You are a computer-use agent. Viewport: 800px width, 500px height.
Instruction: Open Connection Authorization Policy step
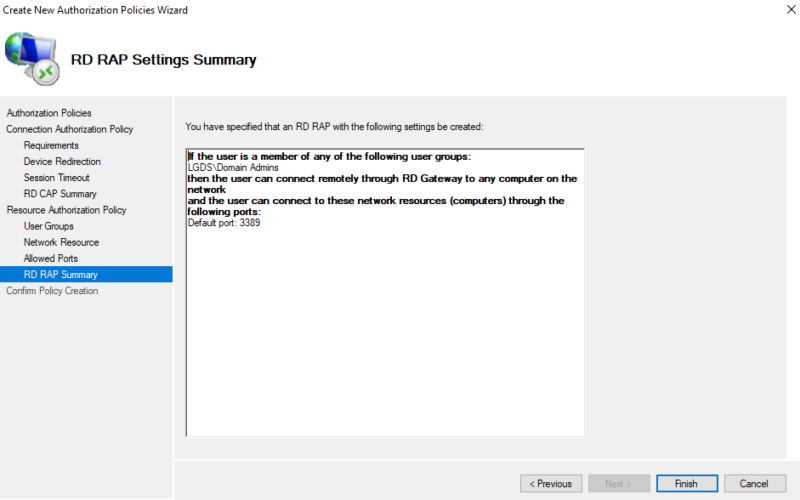pos(69,129)
